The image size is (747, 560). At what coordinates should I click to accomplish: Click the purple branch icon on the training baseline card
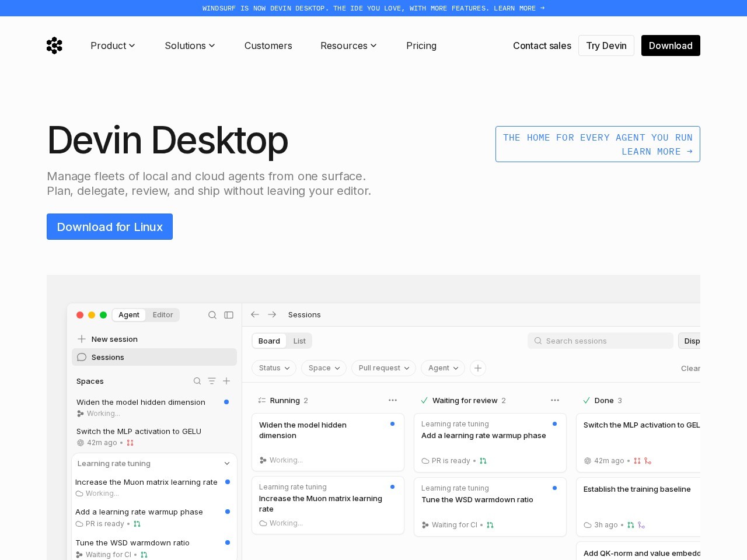641,525
